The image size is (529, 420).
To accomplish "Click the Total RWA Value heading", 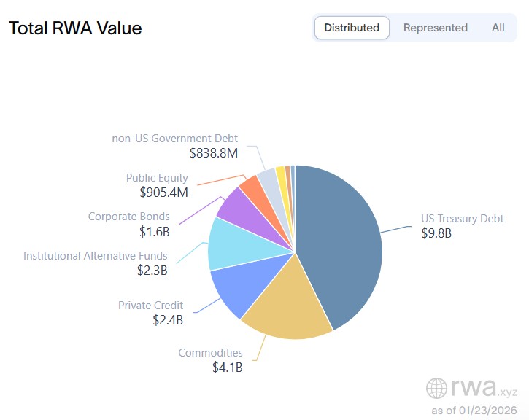I will pyautogui.click(x=75, y=28).
